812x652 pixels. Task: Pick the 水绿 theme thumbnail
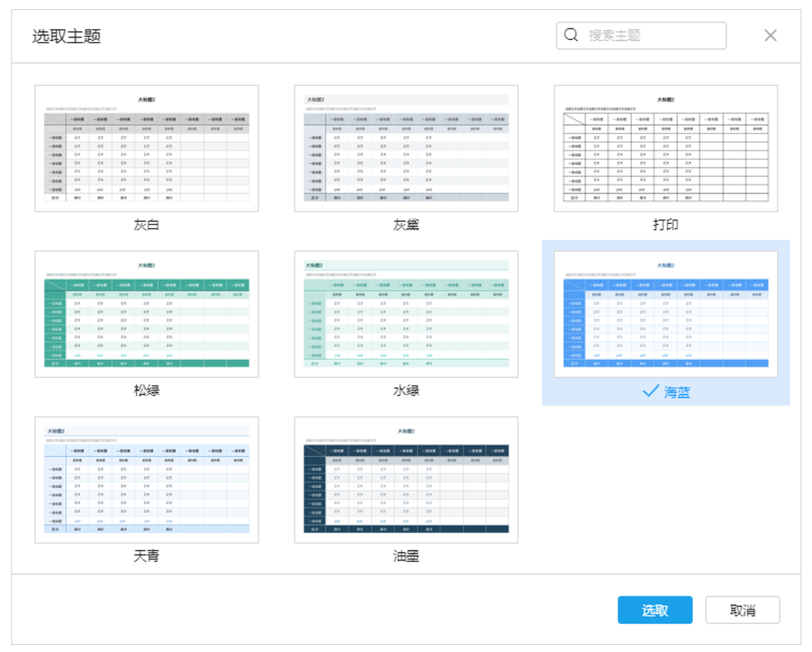click(x=406, y=312)
